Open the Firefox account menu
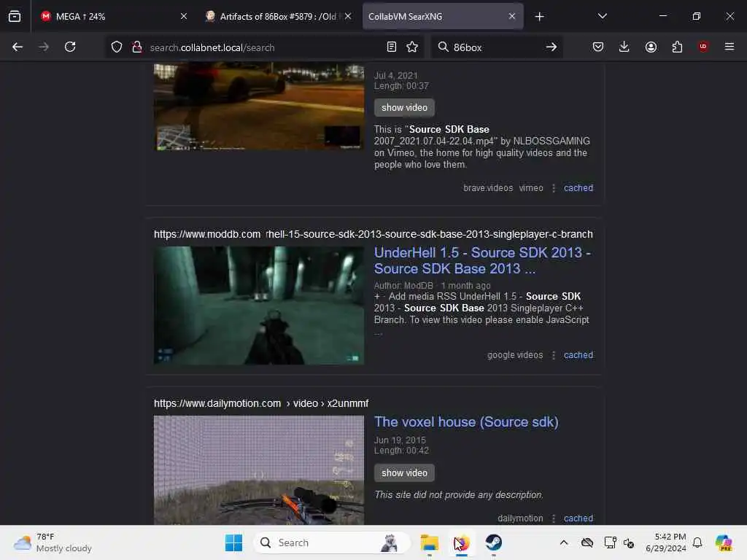 pyautogui.click(x=651, y=47)
